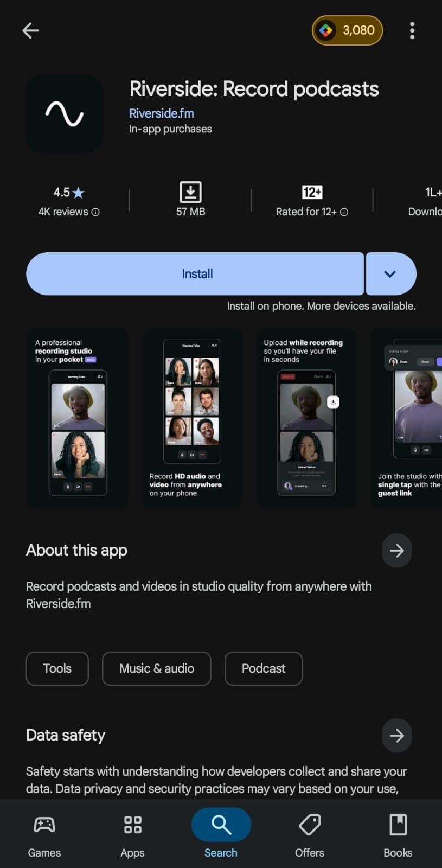Open the three-dot overflow menu
This screenshot has width=442, height=868.
(412, 30)
